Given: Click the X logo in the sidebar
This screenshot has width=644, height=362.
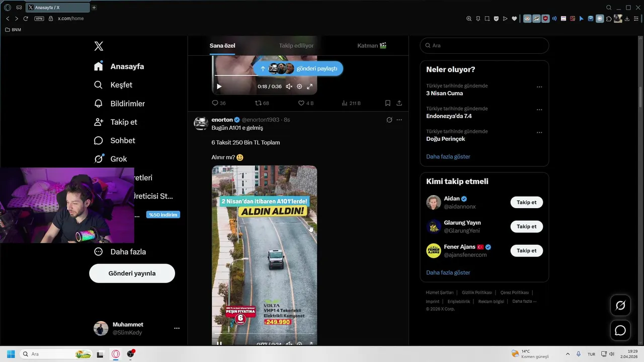Looking at the screenshot, I should [99, 46].
